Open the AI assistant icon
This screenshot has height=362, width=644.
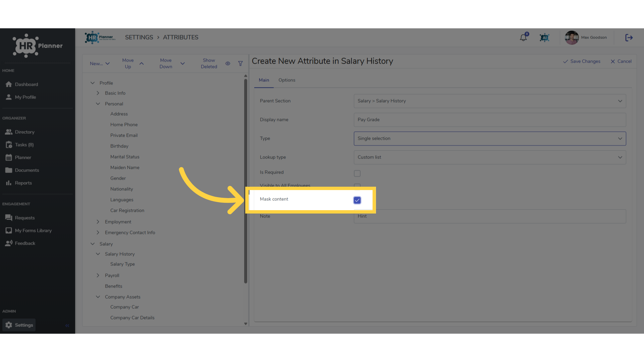[544, 38]
